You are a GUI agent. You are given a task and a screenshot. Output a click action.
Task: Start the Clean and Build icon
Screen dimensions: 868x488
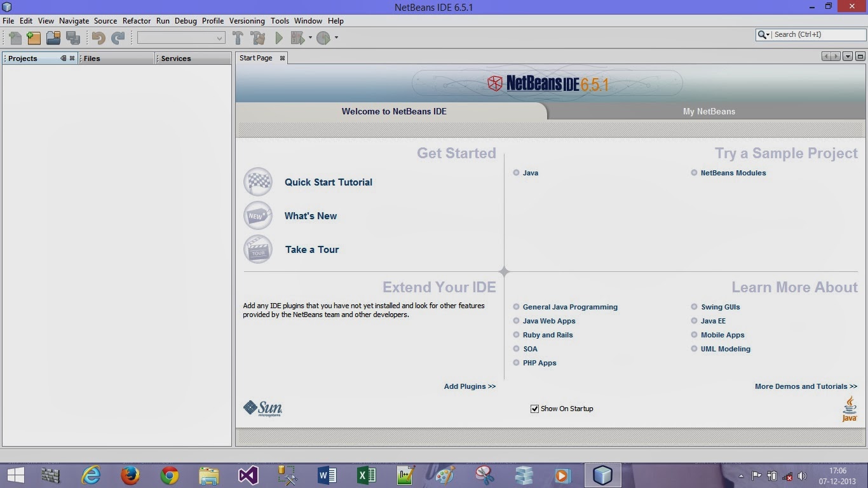pos(256,37)
